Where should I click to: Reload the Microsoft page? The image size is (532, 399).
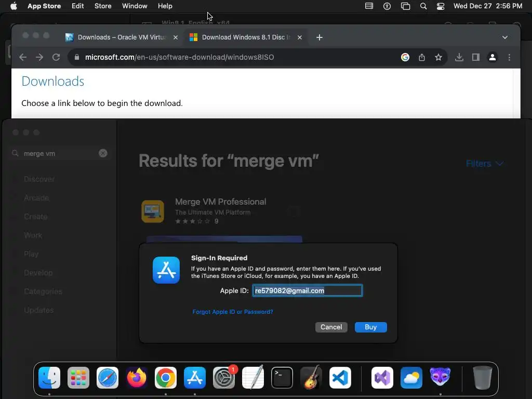(x=56, y=57)
